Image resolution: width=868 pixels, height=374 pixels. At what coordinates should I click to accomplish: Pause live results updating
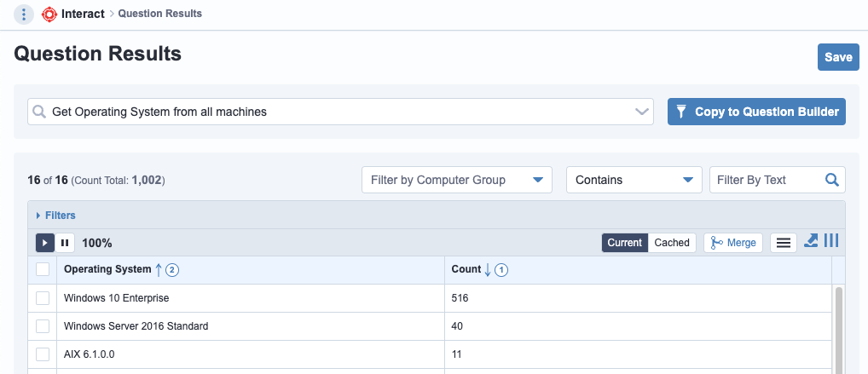[x=65, y=242]
